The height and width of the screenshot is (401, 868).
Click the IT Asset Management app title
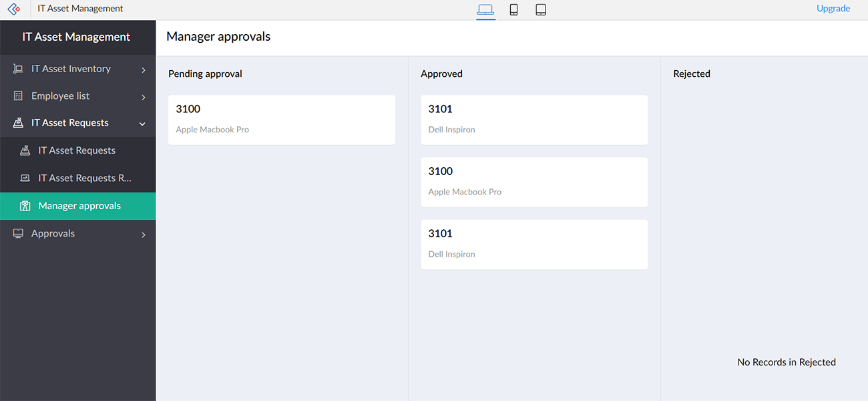80,8
